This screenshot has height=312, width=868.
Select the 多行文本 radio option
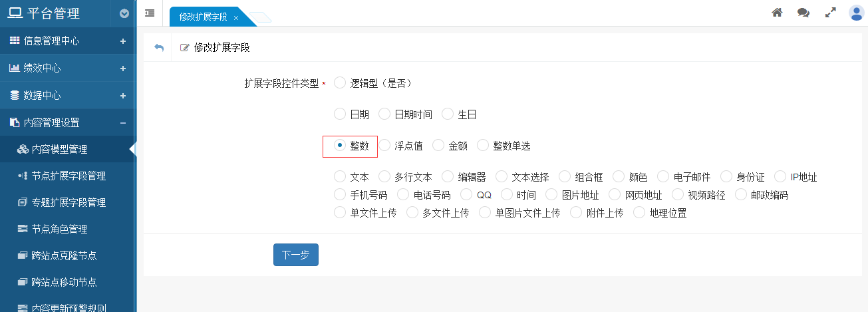point(384,177)
